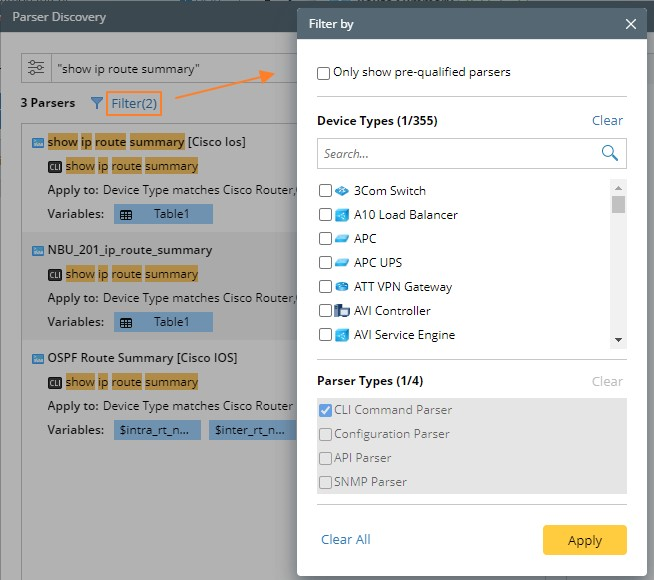654x580 pixels.
Task: Click the ATT VPN Gateway device icon
Action: pyautogui.click(x=342, y=287)
